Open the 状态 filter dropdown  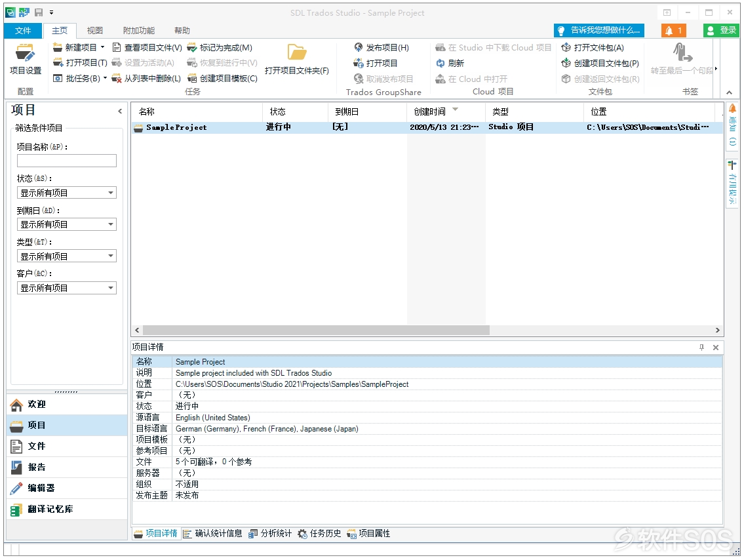[x=66, y=193]
